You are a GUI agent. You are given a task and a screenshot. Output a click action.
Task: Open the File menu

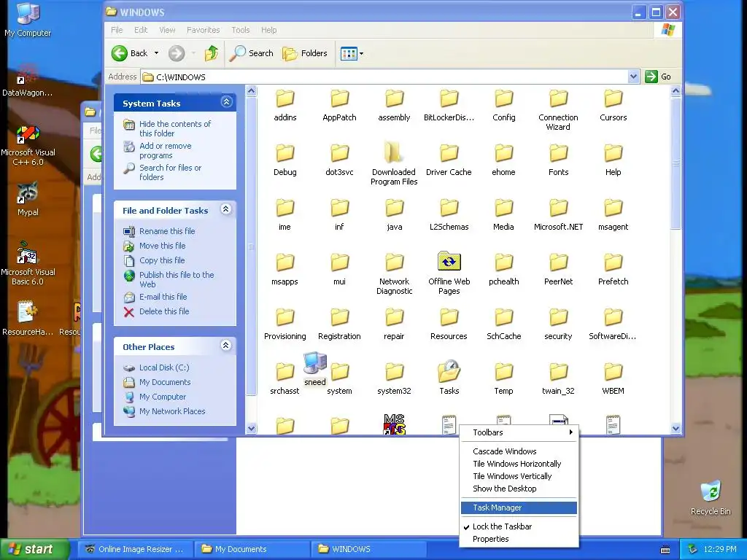(x=117, y=30)
